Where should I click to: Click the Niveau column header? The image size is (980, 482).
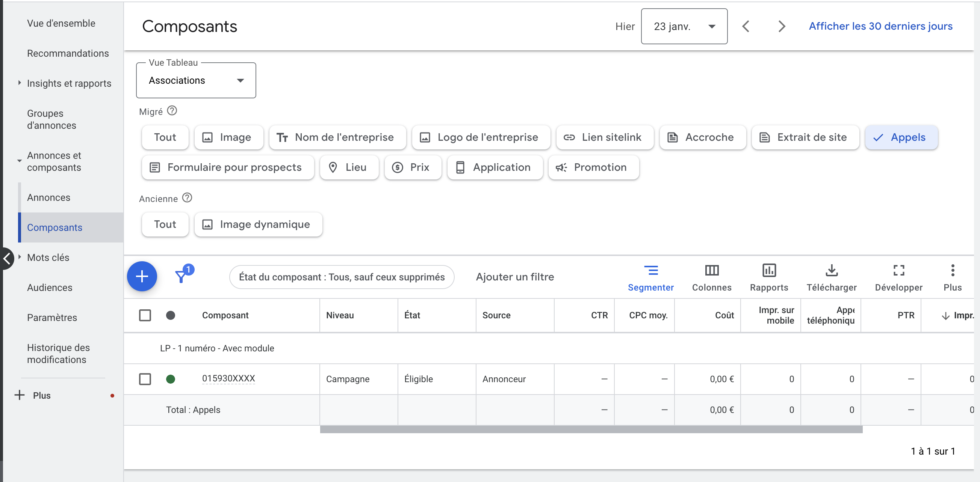pyautogui.click(x=340, y=315)
